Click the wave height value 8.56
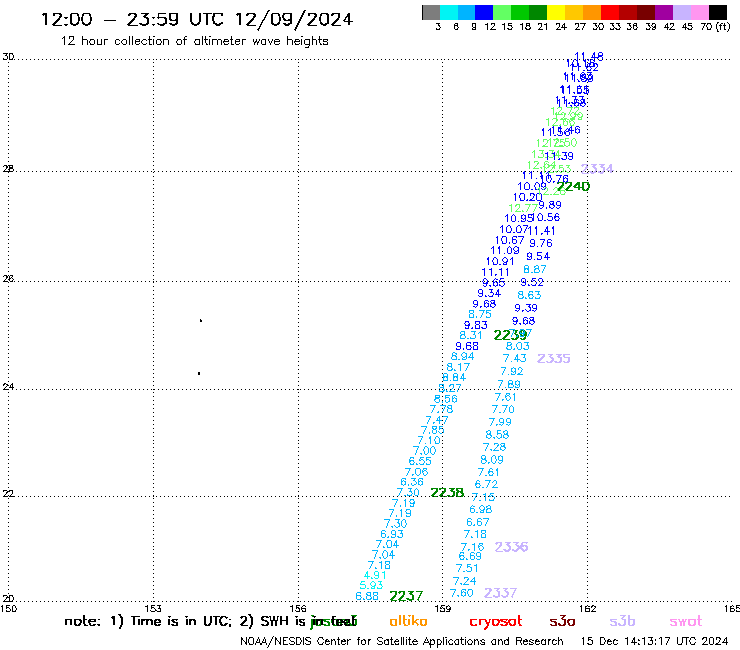This screenshot has width=740, height=650. click(x=446, y=399)
